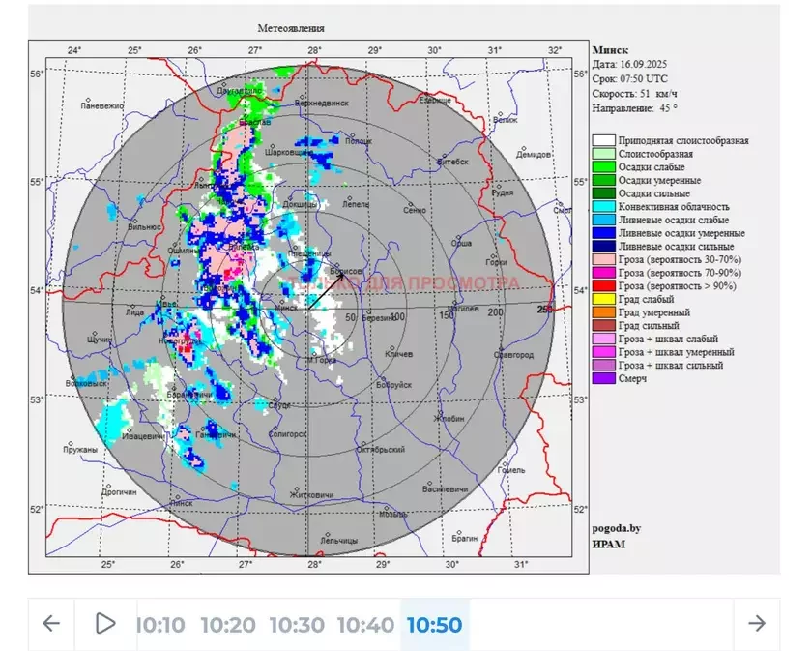Click the pogoda.by source label
Image resolution: width=812 pixels, height=651 pixels.
pos(616,529)
